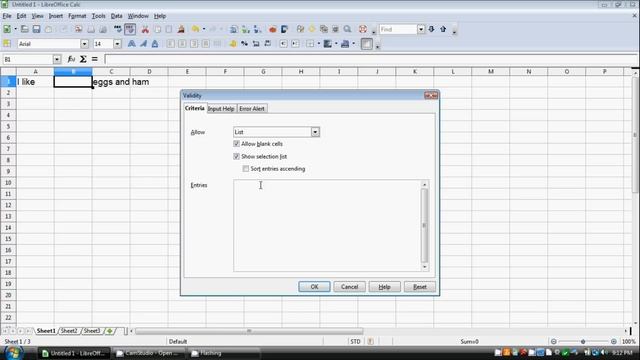The width and height of the screenshot is (640, 360).
Task: Open LibreOffice Help lifebuoy icon
Action: click(x=363, y=29)
